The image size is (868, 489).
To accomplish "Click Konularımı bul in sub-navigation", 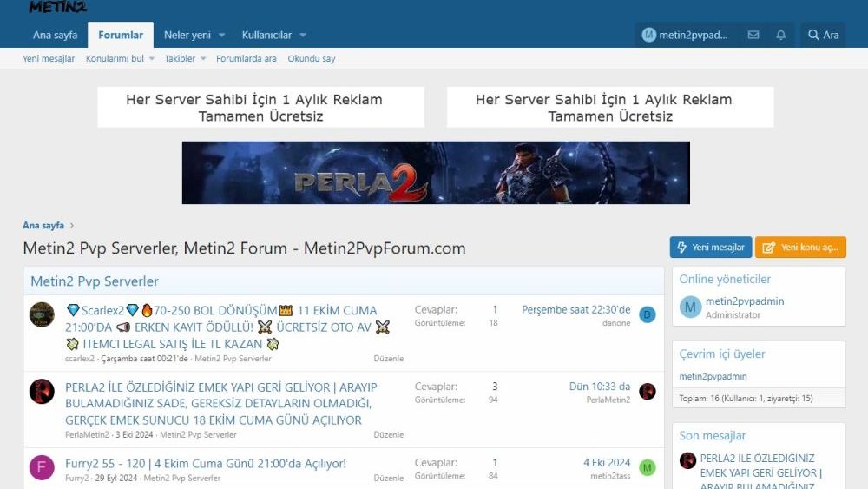I will [x=115, y=59].
